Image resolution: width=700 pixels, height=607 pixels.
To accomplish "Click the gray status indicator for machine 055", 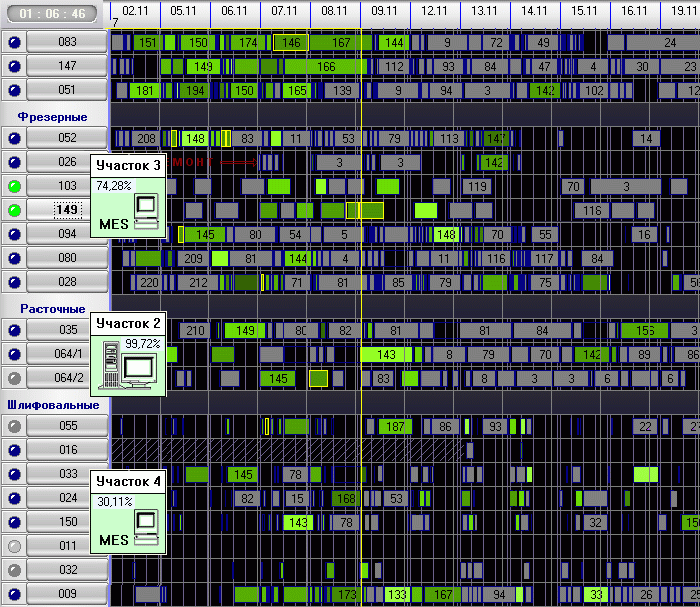I will coord(14,426).
